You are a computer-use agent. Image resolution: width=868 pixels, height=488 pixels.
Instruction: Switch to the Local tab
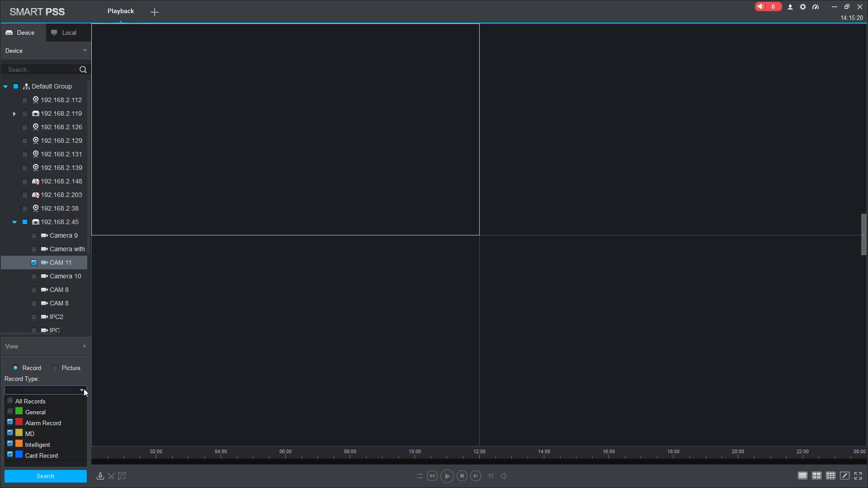coord(64,33)
